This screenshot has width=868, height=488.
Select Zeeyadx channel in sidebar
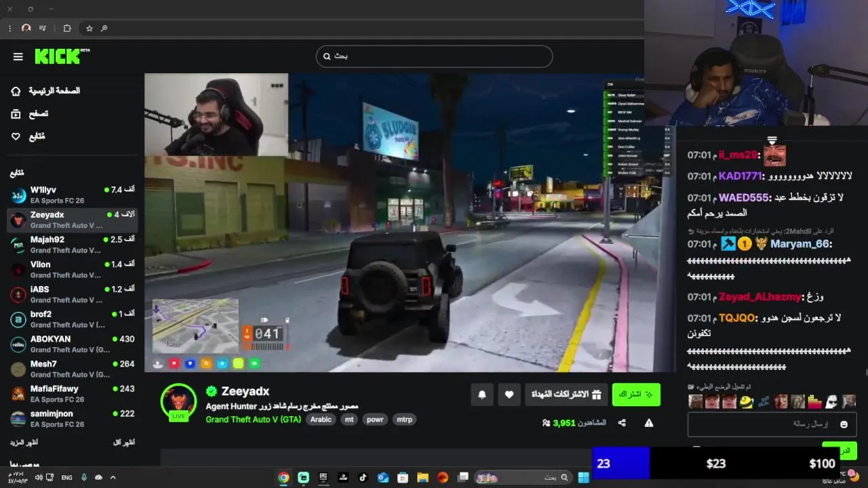72,220
